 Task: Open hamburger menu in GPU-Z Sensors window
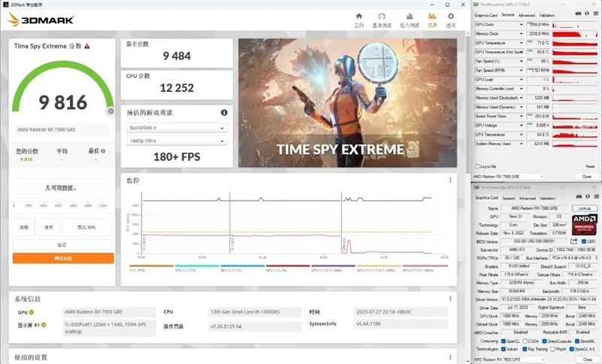coord(596,14)
